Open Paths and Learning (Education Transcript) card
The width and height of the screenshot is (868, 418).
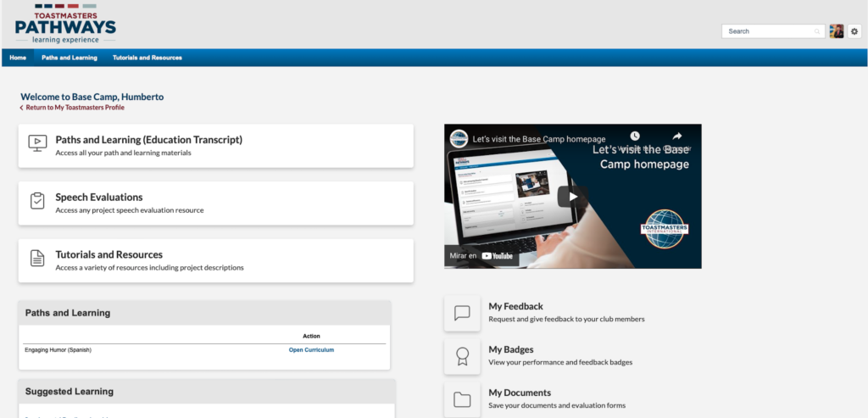pyautogui.click(x=216, y=146)
